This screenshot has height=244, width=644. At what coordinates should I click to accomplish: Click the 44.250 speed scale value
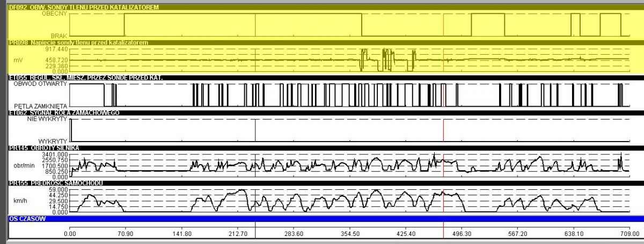click(x=57, y=196)
